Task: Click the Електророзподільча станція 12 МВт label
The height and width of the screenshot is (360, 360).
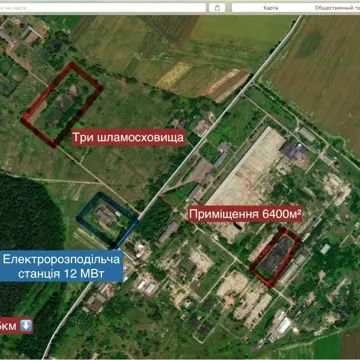Action: click(x=61, y=266)
